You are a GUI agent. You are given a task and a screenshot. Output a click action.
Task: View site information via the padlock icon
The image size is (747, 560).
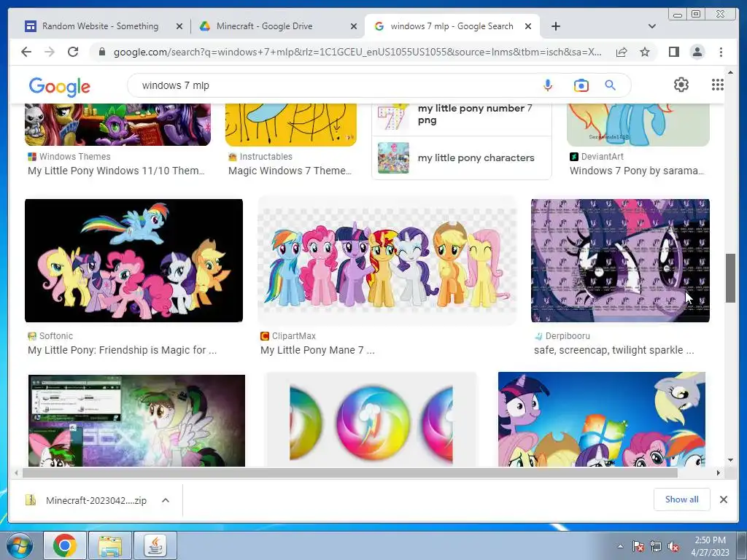[x=102, y=52]
